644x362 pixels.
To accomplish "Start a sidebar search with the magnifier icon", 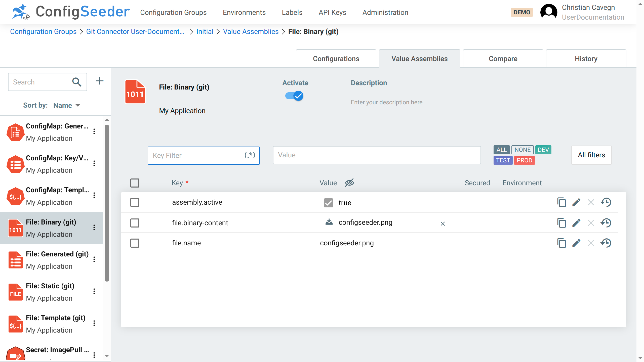I will pyautogui.click(x=76, y=82).
